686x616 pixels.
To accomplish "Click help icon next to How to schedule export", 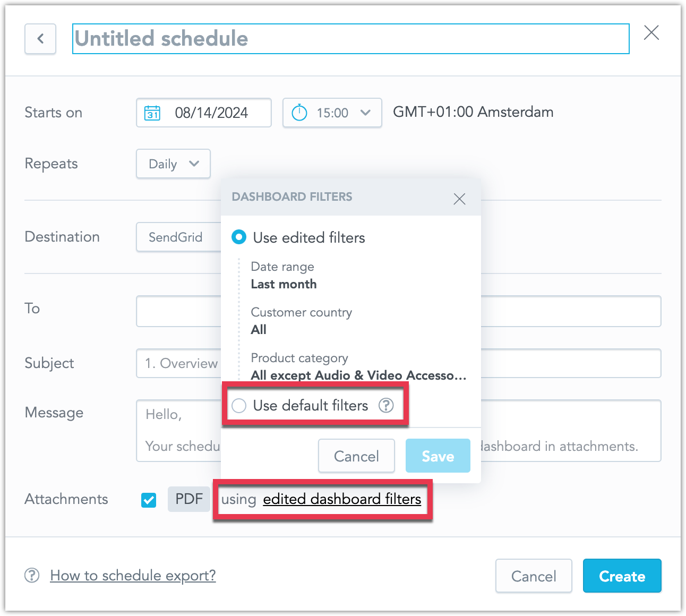I will [x=32, y=576].
